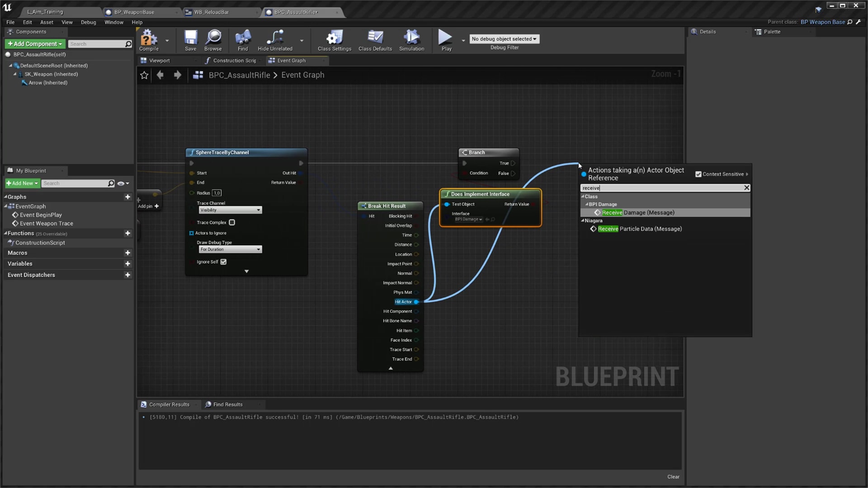868x488 pixels.
Task: Enable Trace Complex on SphereTraceByChannel
Action: (x=232, y=222)
